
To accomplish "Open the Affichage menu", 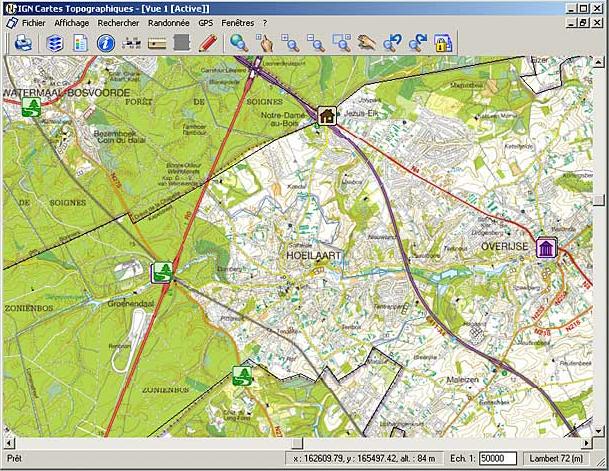I will click(x=71, y=23).
